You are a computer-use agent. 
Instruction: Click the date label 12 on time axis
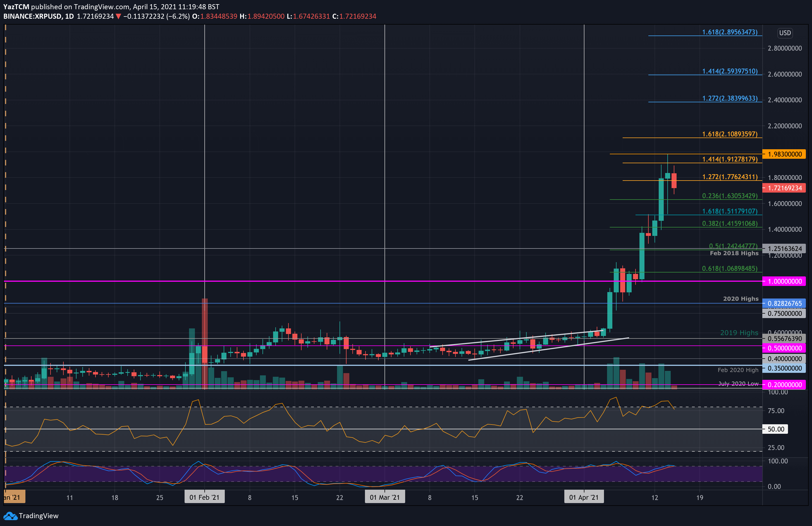[x=655, y=498]
